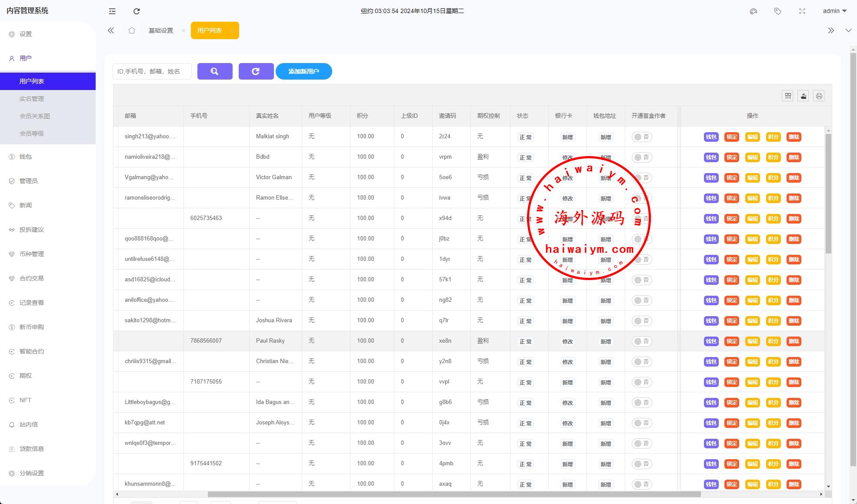Click the print table icon
The image size is (857, 504).
tap(819, 96)
